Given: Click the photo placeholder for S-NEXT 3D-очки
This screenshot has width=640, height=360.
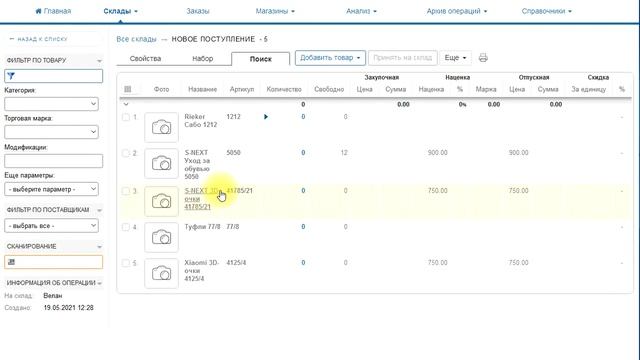Looking at the screenshot, I should (x=161, y=201).
